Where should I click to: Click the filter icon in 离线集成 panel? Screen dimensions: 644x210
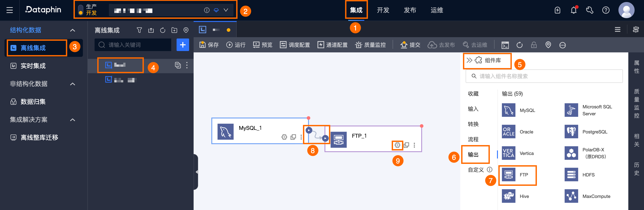(139, 30)
